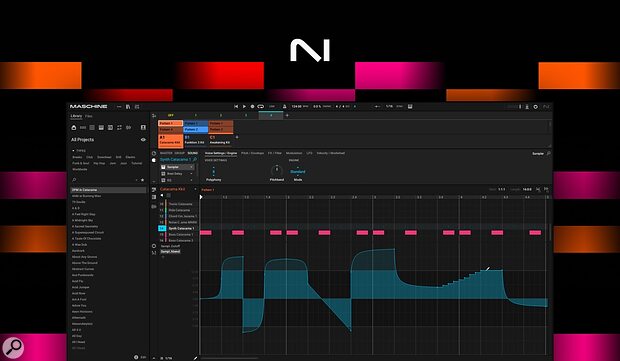Switch to the MASTER tab

tap(166, 153)
